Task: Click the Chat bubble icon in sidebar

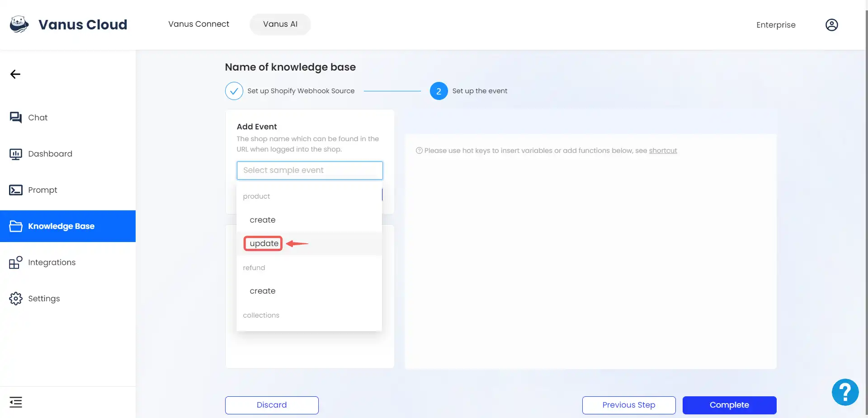Action: (16, 118)
